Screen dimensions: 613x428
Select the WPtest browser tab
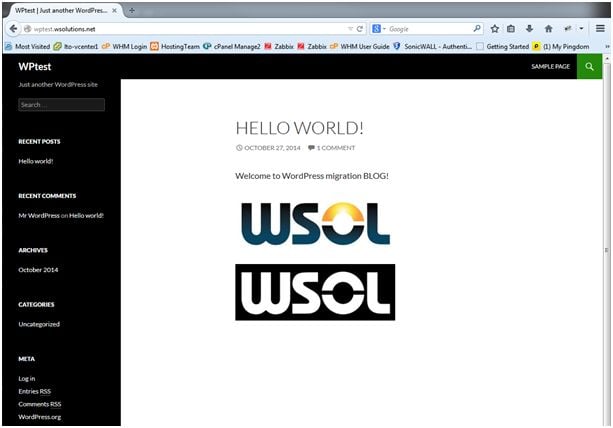[x=65, y=11]
